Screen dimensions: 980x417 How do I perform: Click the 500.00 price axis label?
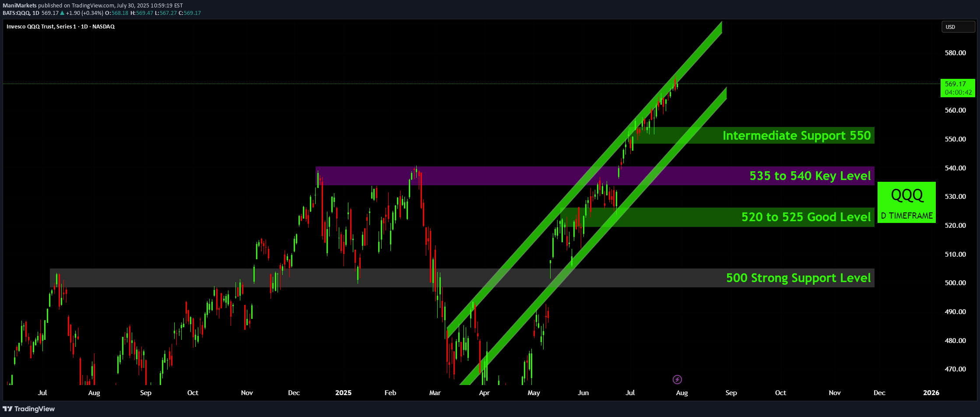point(955,283)
